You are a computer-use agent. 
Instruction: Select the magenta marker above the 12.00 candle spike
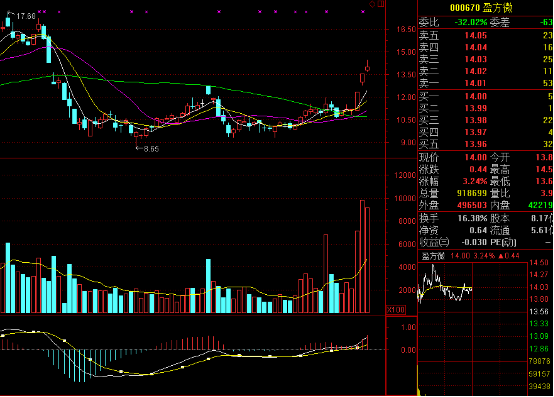[219, 12]
